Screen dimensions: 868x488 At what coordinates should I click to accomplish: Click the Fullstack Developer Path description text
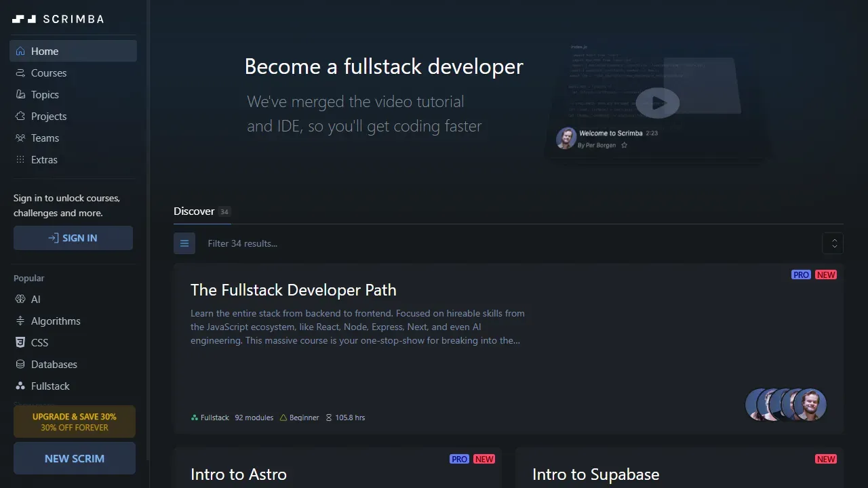(358, 327)
